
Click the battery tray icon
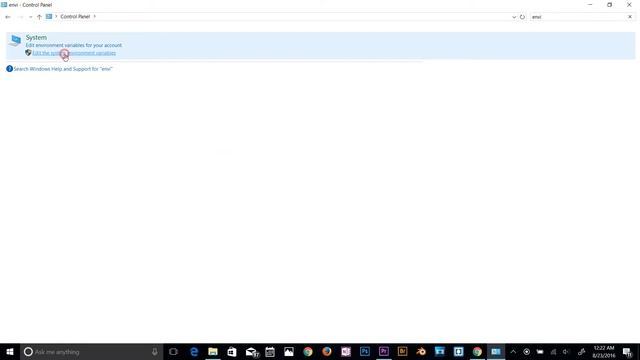click(x=540, y=351)
